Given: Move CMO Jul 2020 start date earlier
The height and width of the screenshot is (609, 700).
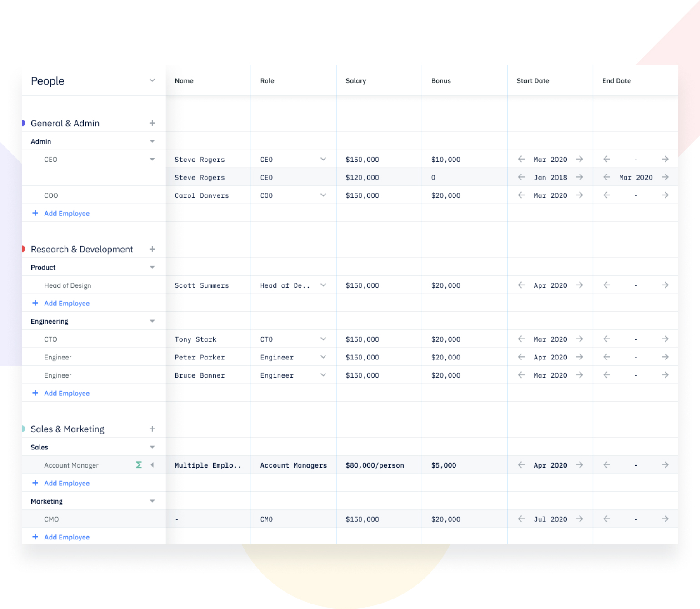Looking at the screenshot, I should 521,519.
